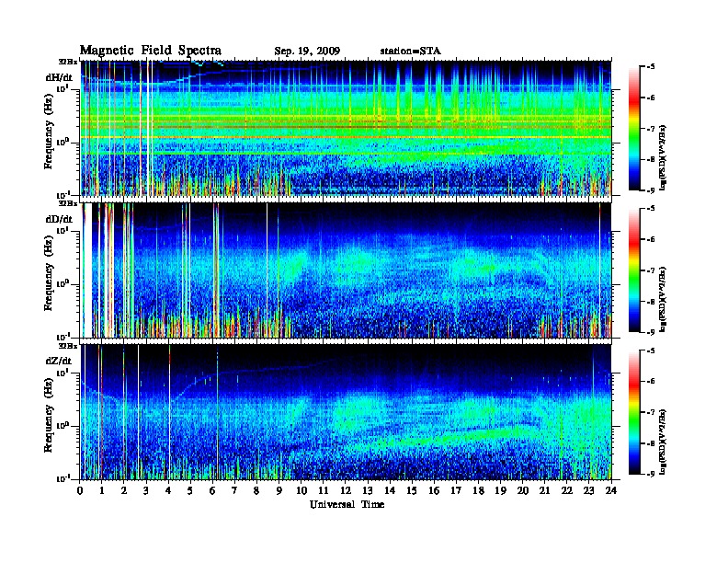
Task: Click hour tick label "1" on time axis
Action: pyautogui.click(x=102, y=491)
